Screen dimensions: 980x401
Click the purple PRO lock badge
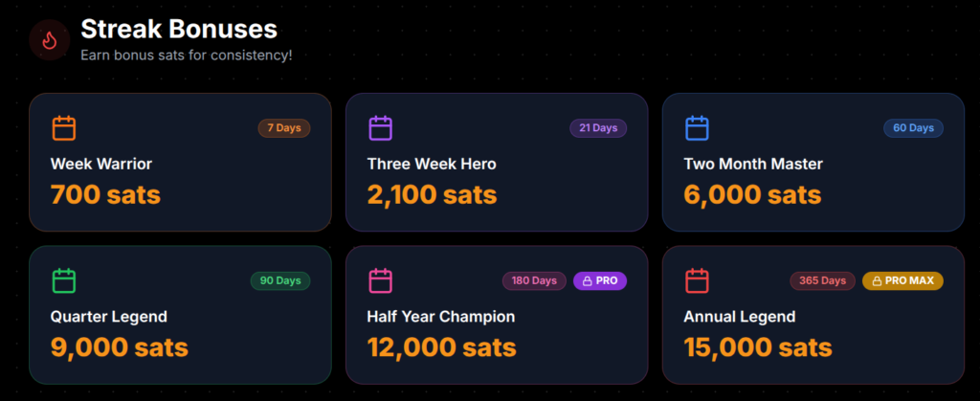pos(600,281)
